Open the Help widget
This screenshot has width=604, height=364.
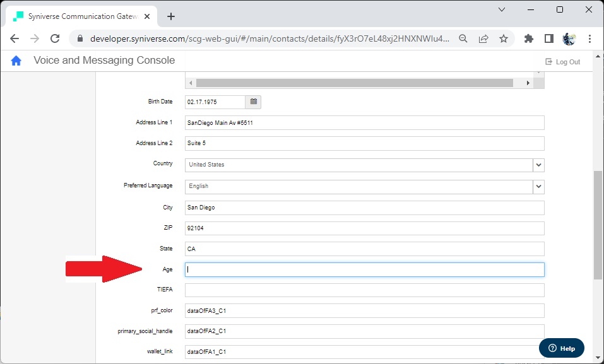pyautogui.click(x=562, y=348)
